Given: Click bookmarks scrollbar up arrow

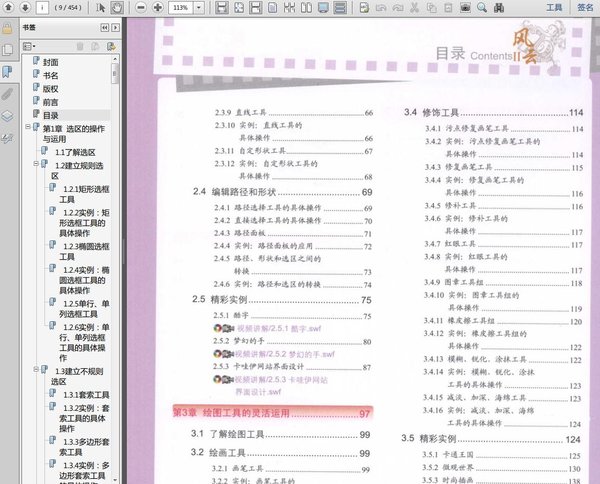Looking at the screenshot, I should 115,59.
